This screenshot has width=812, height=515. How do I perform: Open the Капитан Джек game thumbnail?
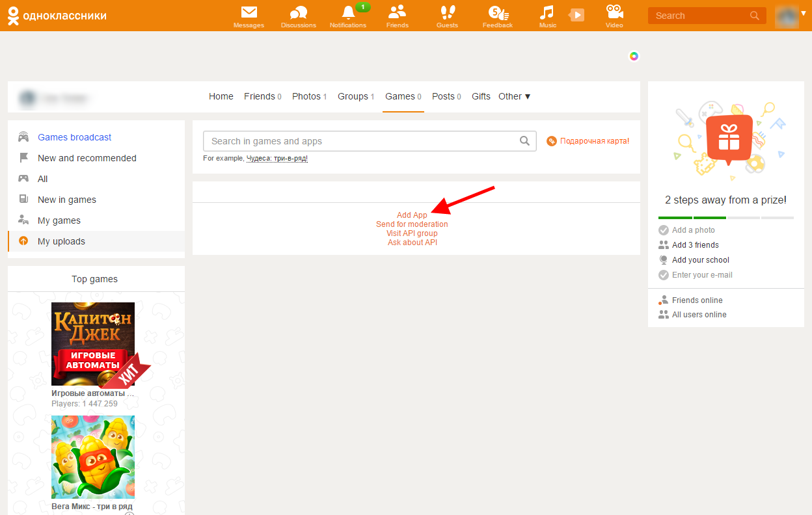click(x=93, y=344)
